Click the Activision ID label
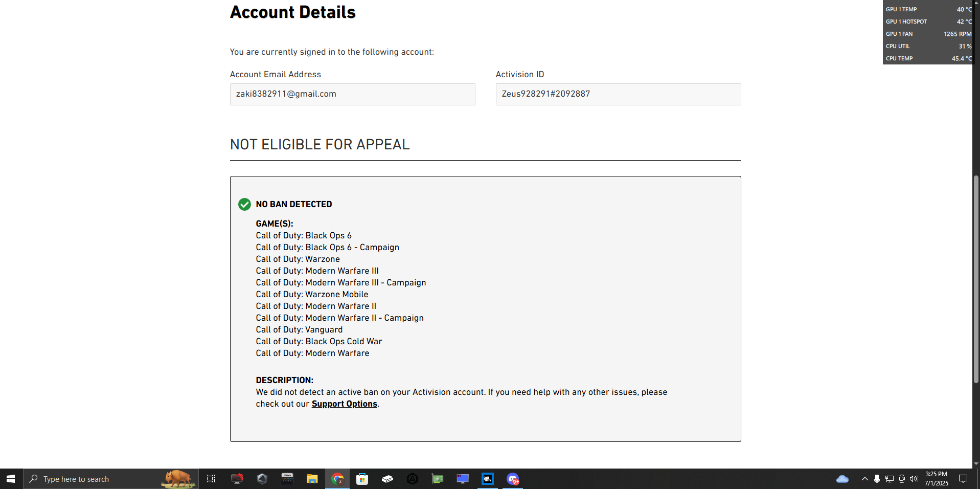This screenshot has width=980, height=489. coord(520,74)
